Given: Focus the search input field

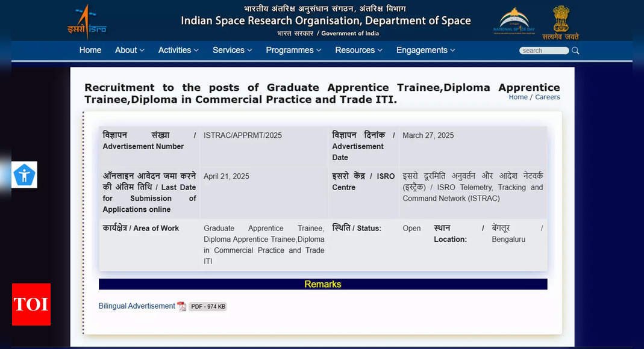Looking at the screenshot, I should (x=544, y=51).
